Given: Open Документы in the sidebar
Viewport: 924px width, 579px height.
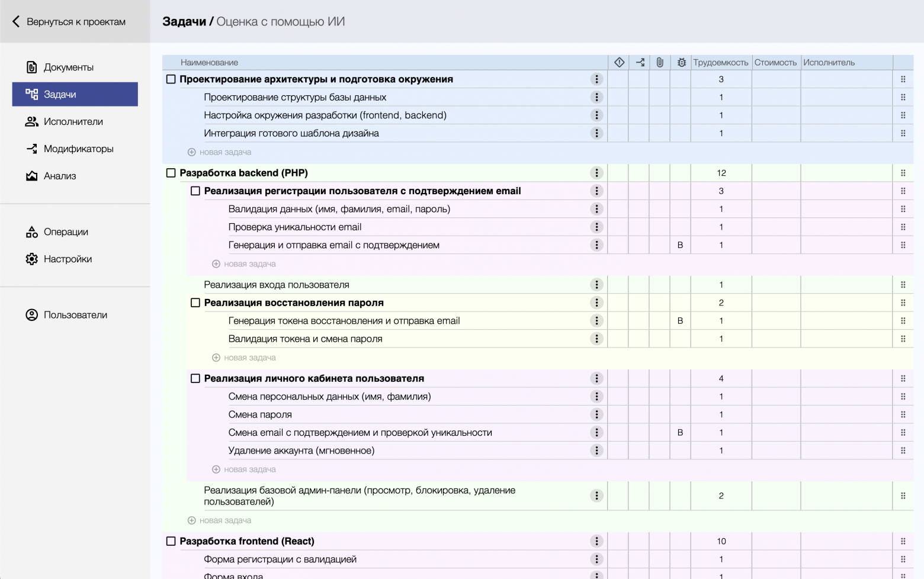Looking at the screenshot, I should pos(68,67).
